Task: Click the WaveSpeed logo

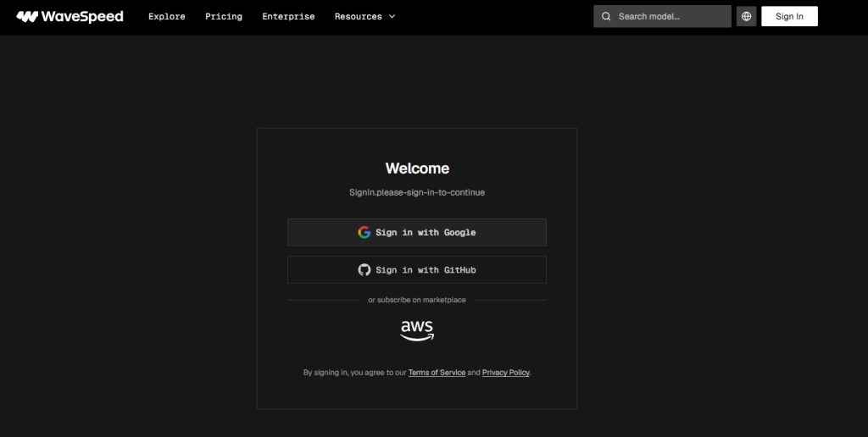Action: 70,17
